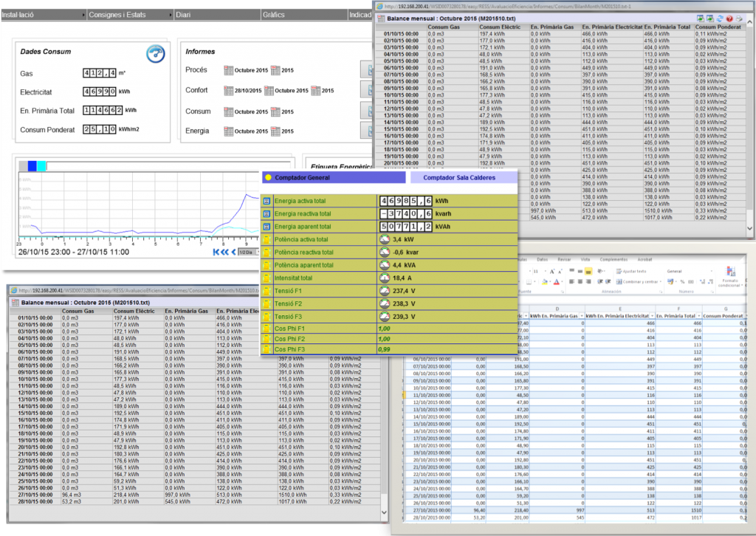
Task: Click gauge icon next to 18,4 A
Action: click(384, 278)
